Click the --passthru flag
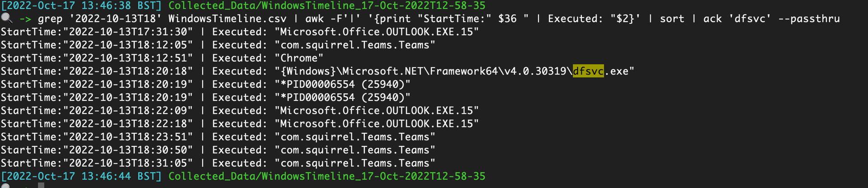Screen dimensions: 868x188 pyautogui.click(x=815, y=19)
